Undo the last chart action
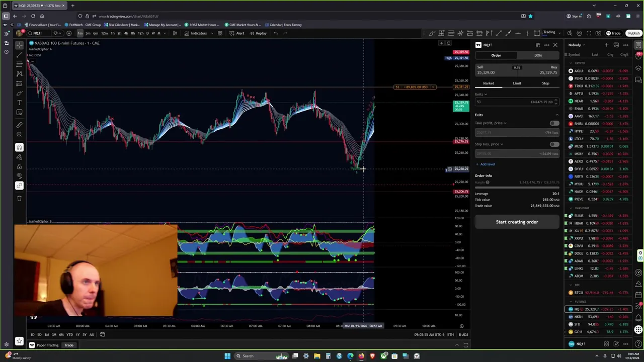This screenshot has width=644, height=362. [x=275, y=33]
